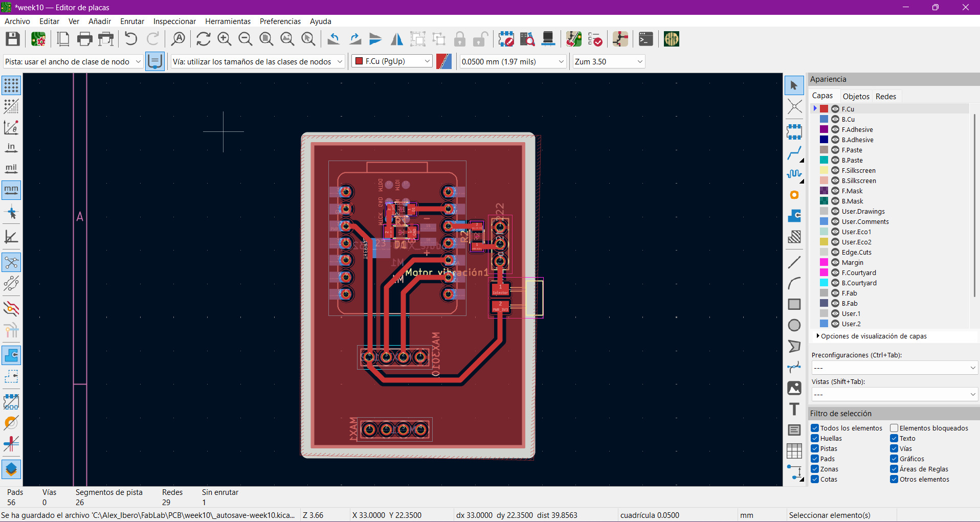This screenshot has width=980, height=522.
Task: Select the route tracks tool
Action: pyautogui.click(x=794, y=153)
